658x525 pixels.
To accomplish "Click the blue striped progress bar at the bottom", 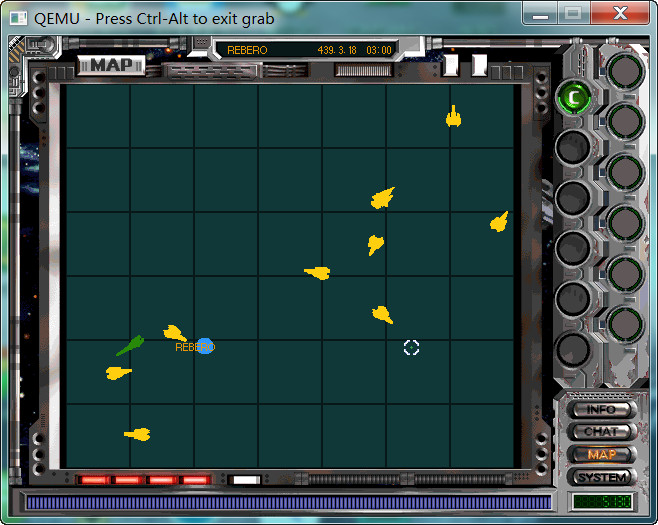I will [289, 502].
